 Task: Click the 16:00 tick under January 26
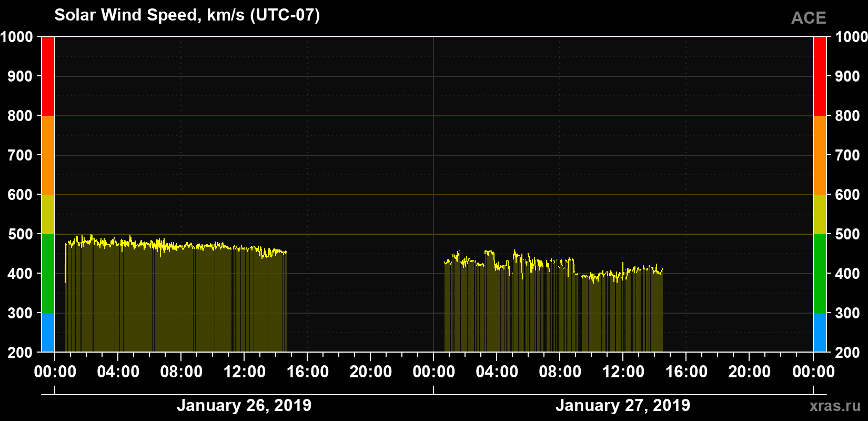tap(308, 372)
